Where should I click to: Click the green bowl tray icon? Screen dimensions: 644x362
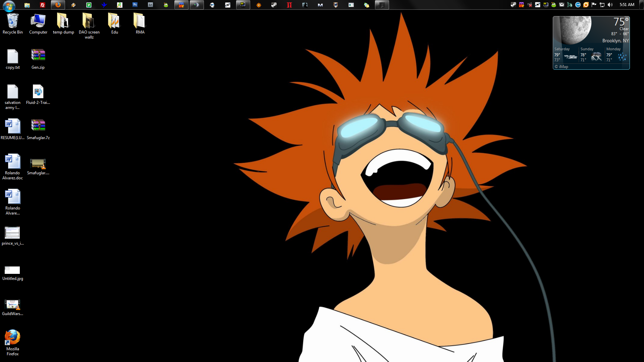tap(554, 5)
